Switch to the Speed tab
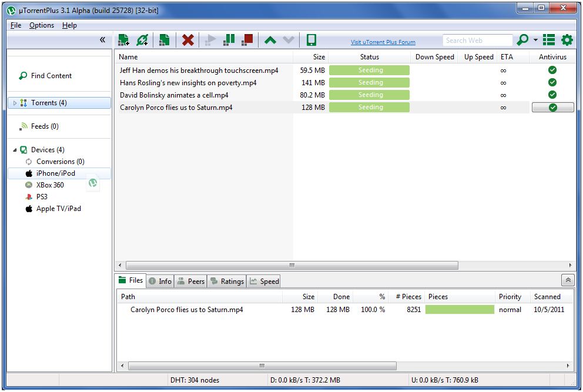Image resolution: width=583 pixels, height=392 pixels. point(264,281)
